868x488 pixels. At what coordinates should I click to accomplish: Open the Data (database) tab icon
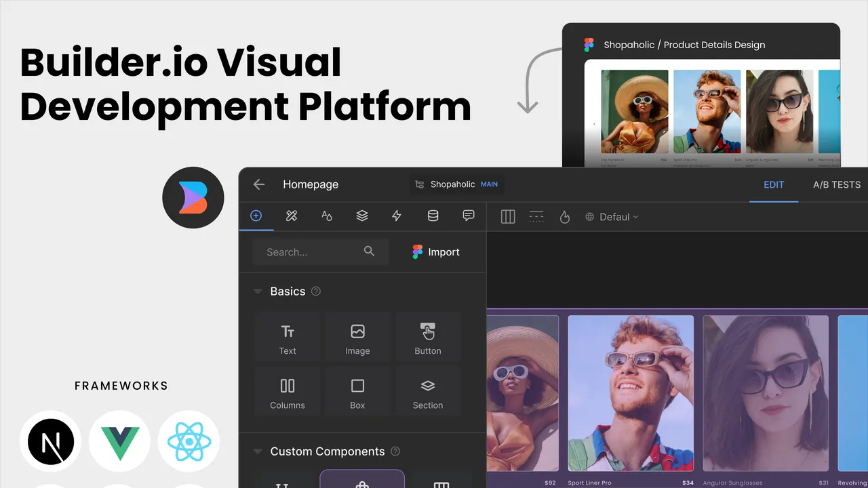tap(433, 216)
